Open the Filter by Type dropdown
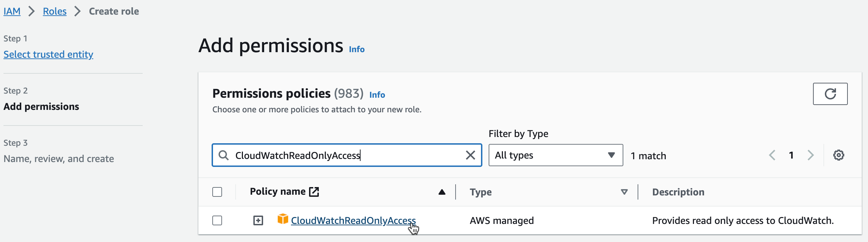 pos(556,155)
